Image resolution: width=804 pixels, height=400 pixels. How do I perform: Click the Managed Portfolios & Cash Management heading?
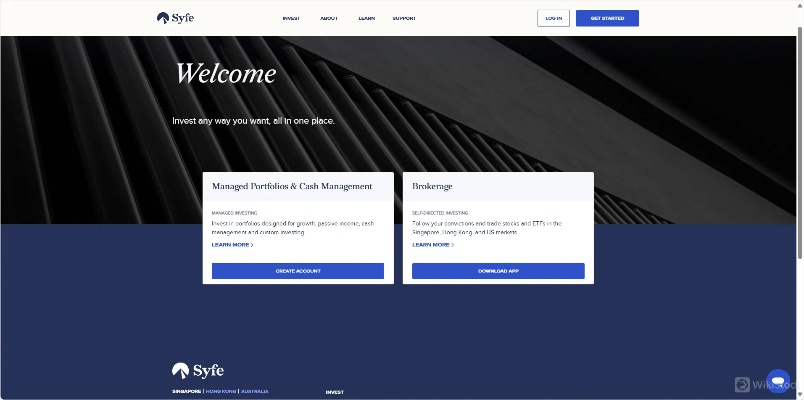(x=292, y=186)
